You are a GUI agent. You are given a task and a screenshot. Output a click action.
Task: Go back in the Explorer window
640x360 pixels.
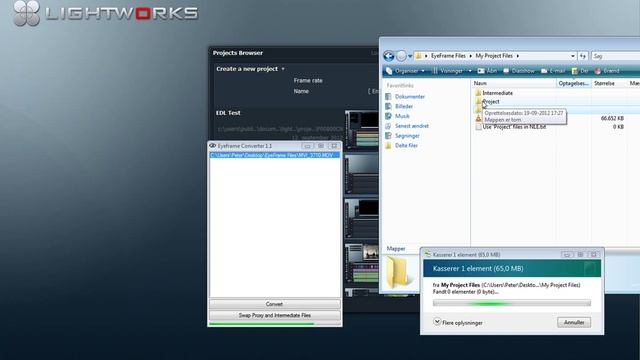(389, 56)
